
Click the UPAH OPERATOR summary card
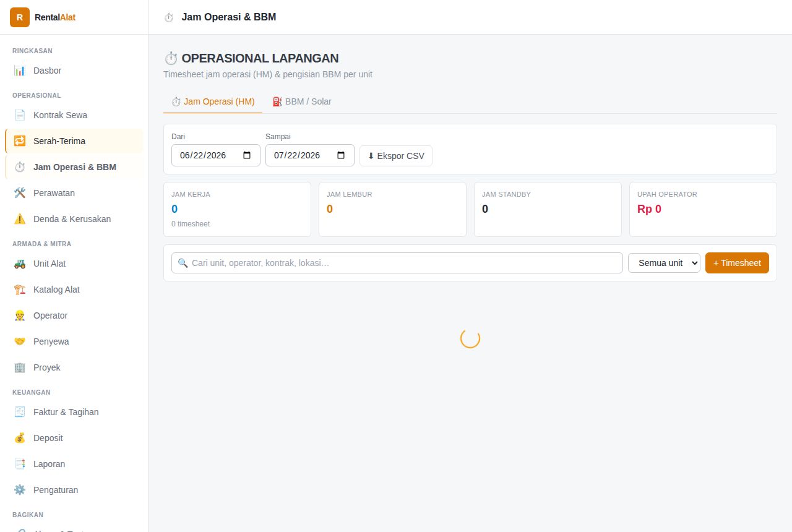tap(703, 209)
